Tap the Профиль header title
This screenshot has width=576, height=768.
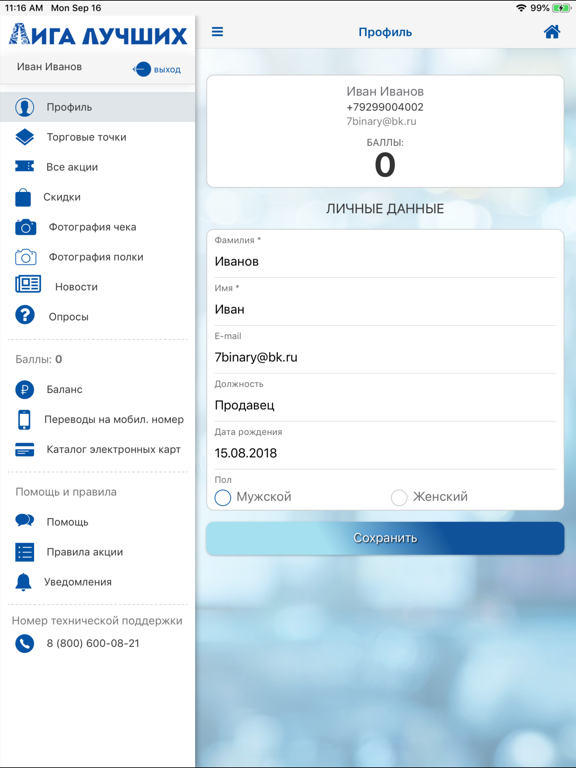tap(385, 32)
